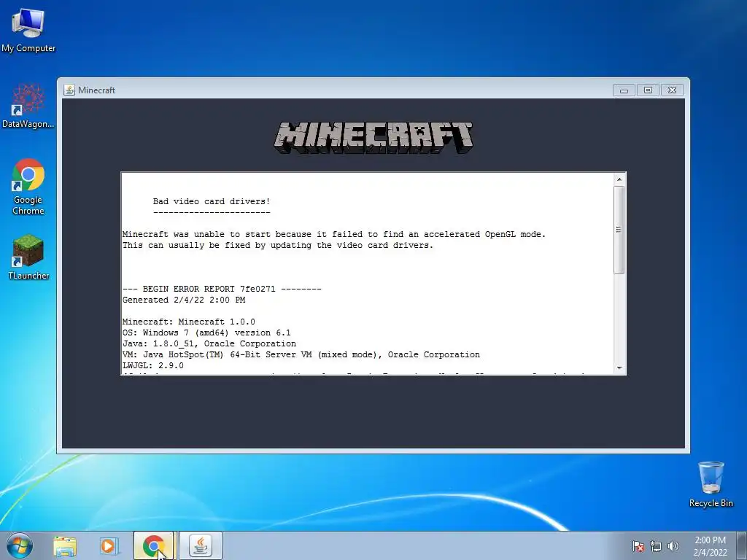Viewport: 747px width, 560px height.
Task: Click the line about accelerated OpenGL mode
Action: coord(334,234)
